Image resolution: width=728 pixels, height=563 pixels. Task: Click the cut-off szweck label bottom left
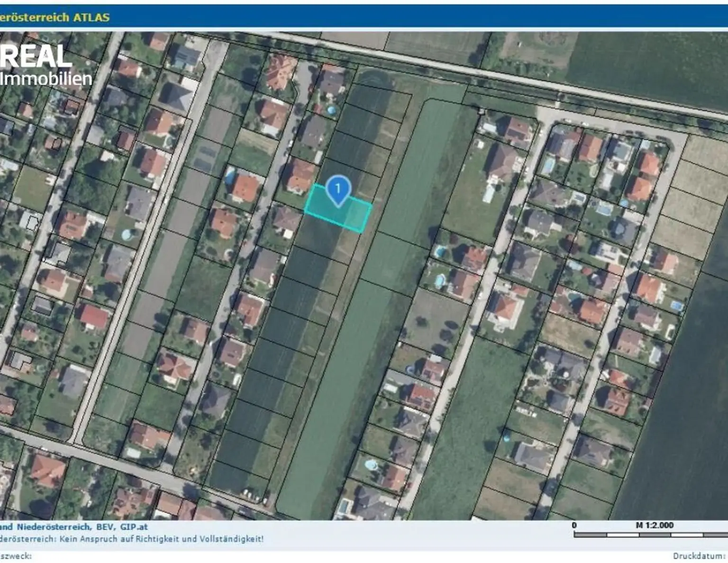tap(16, 556)
